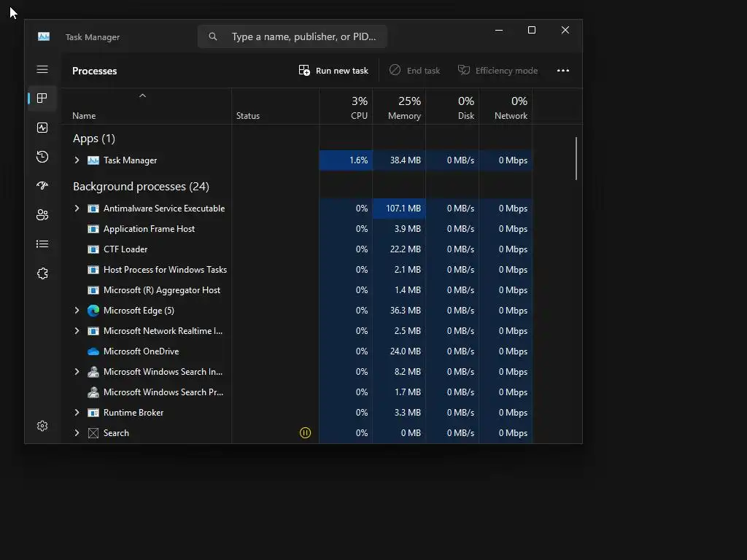This screenshot has height=560, width=747.
Task: Expand Microsoft Windows Search In... entry
Action: tap(77, 372)
